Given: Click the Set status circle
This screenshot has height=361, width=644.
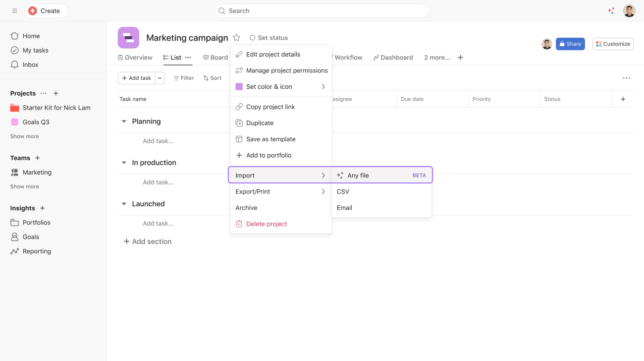Looking at the screenshot, I should click(253, 38).
